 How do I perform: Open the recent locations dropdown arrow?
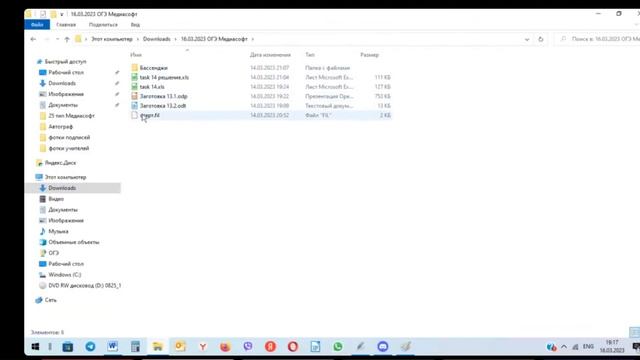pos(58,39)
